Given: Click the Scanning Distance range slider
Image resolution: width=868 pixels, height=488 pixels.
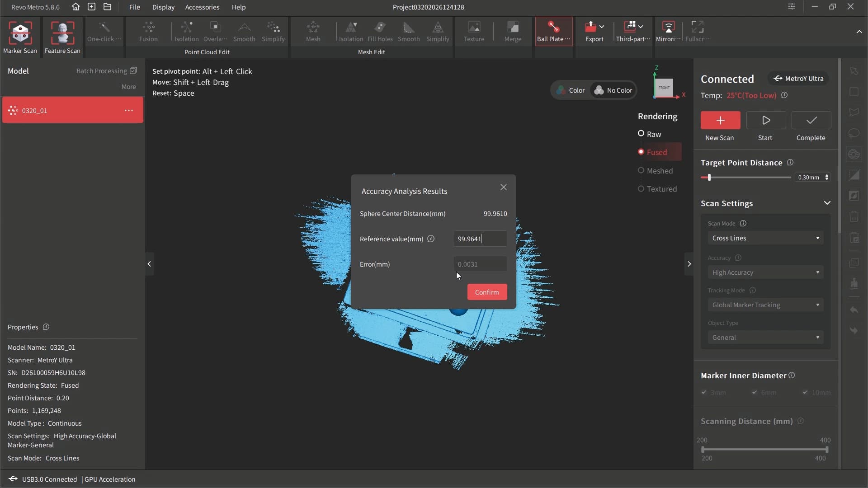Looking at the screenshot, I should [764, 450].
